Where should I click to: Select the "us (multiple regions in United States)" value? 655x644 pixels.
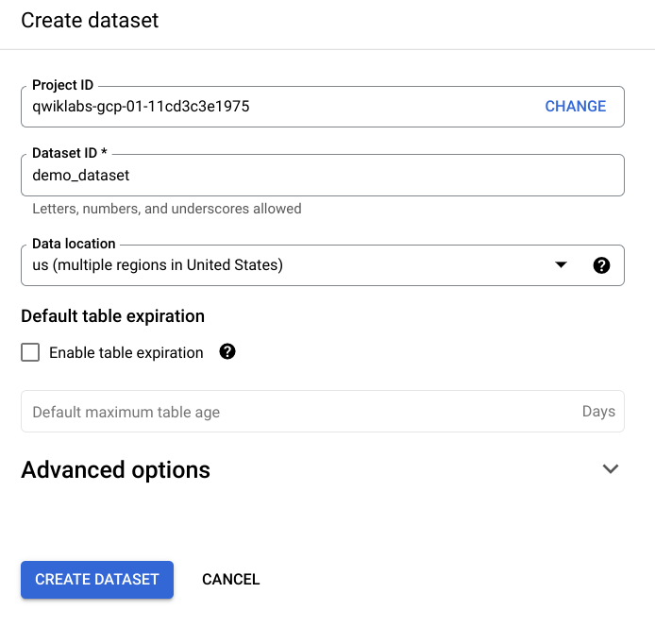pos(158,265)
